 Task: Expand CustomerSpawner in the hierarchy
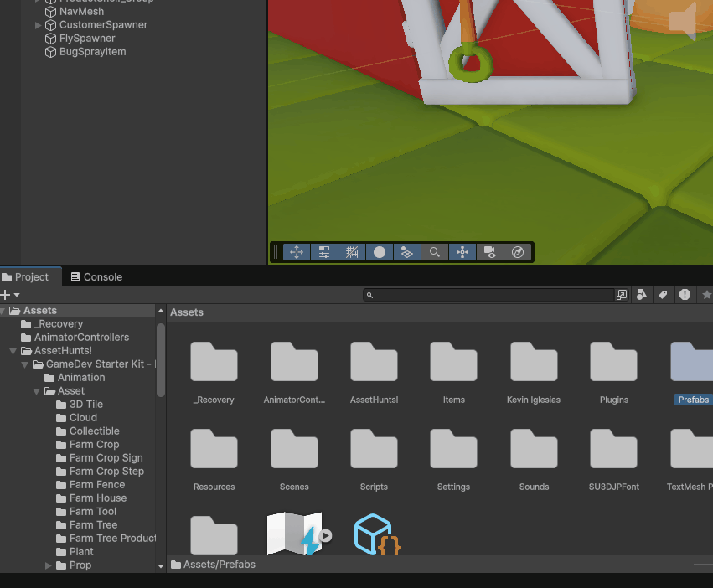[x=38, y=25]
